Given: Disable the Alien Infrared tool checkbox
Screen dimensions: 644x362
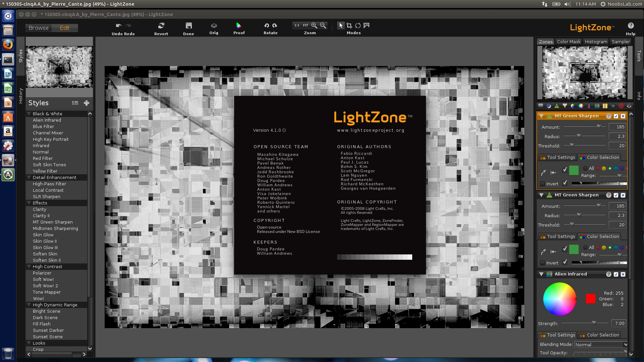Looking at the screenshot, I should click(616, 274).
